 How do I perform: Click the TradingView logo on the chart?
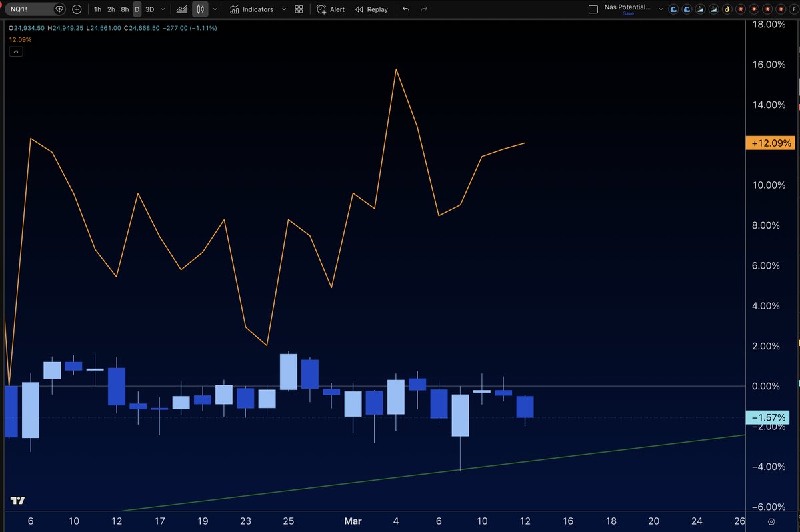tap(18, 501)
